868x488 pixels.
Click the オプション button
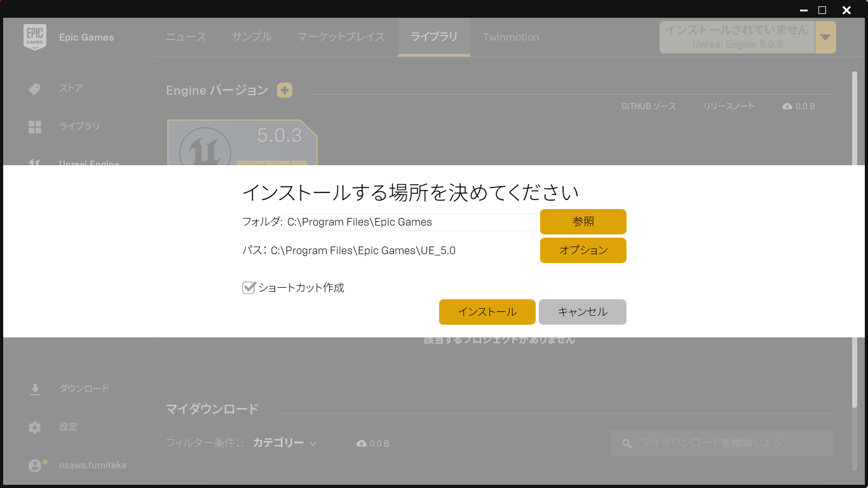click(x=583, y=250)
